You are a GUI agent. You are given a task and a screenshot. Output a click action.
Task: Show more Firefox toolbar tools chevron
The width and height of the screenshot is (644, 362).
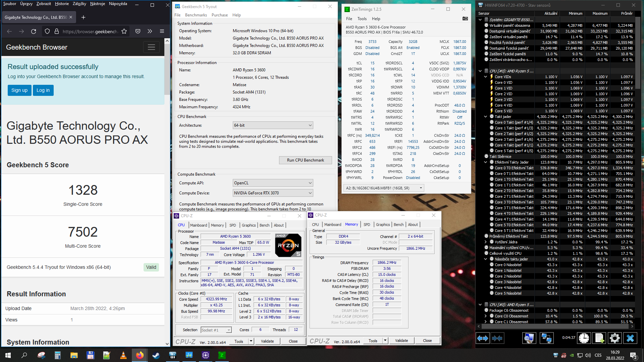[150, 31]
